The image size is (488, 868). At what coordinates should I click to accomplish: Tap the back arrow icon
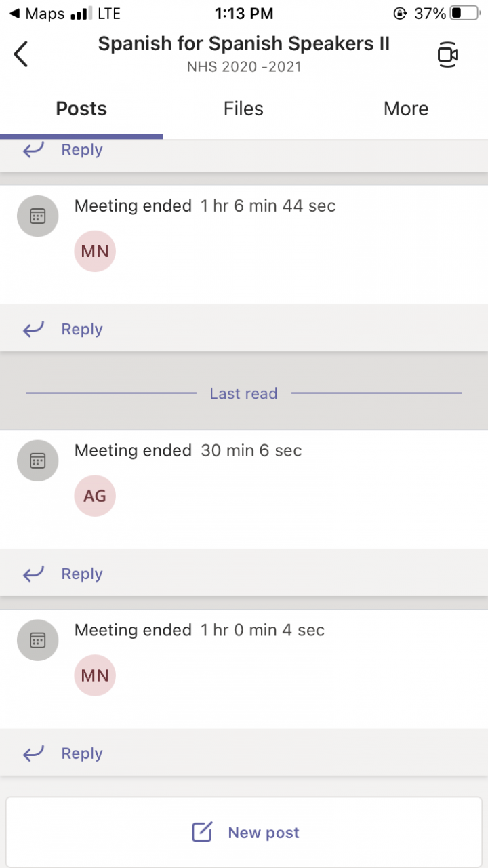coord(22,54)
